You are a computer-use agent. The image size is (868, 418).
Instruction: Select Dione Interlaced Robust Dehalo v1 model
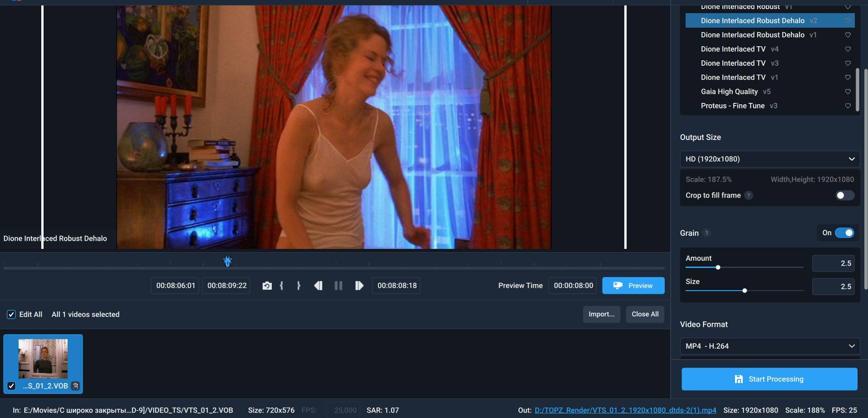[770, 35]
